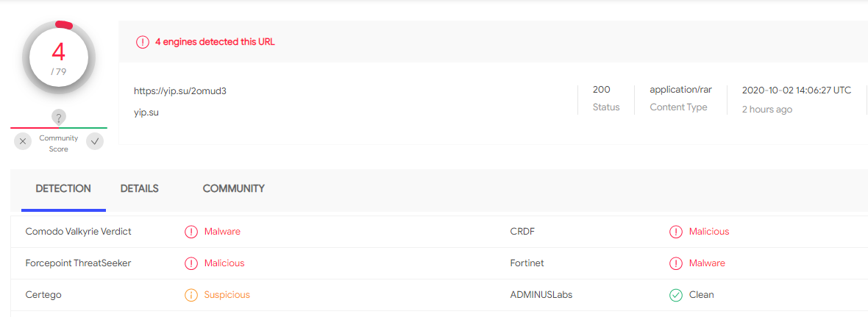Click the 4 / 79 detection score gauge
The height and width of the screenshot is (317, 868).
tap(59, 57)
